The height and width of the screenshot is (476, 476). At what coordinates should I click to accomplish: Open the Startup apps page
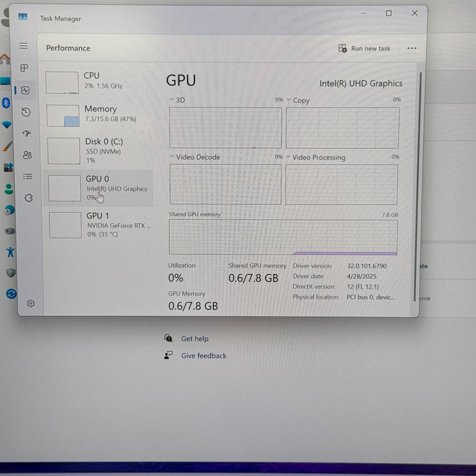27,134
